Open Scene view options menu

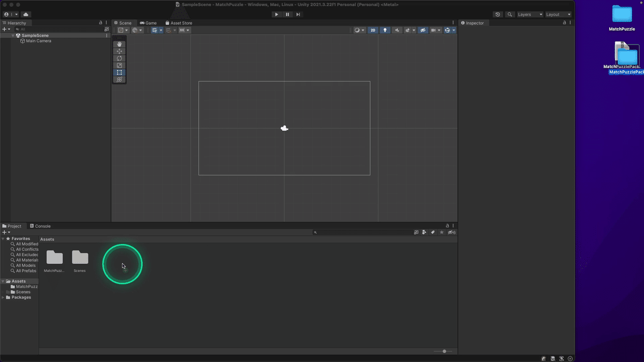[453, 23]
